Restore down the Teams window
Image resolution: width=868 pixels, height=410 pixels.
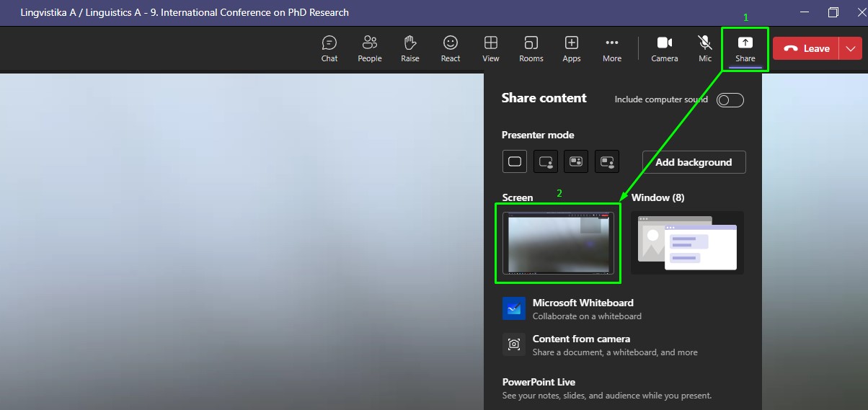click(833, 12)
